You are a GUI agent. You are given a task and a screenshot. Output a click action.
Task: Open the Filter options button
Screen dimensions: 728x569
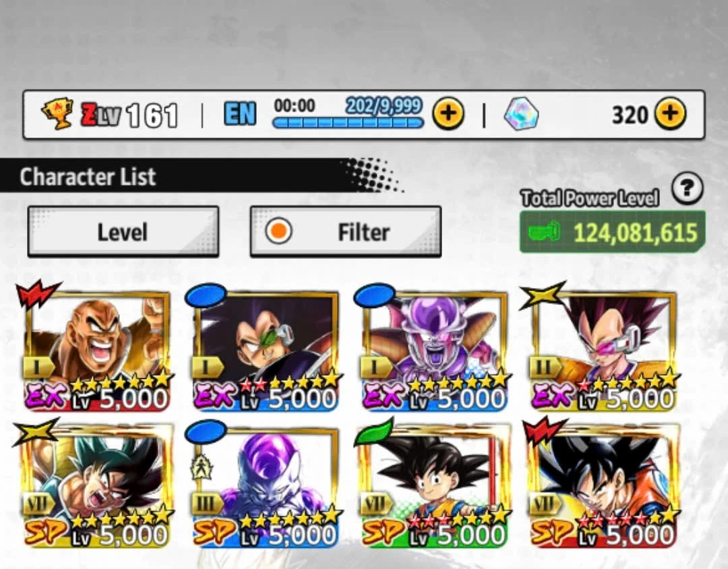tap(345, 231)
